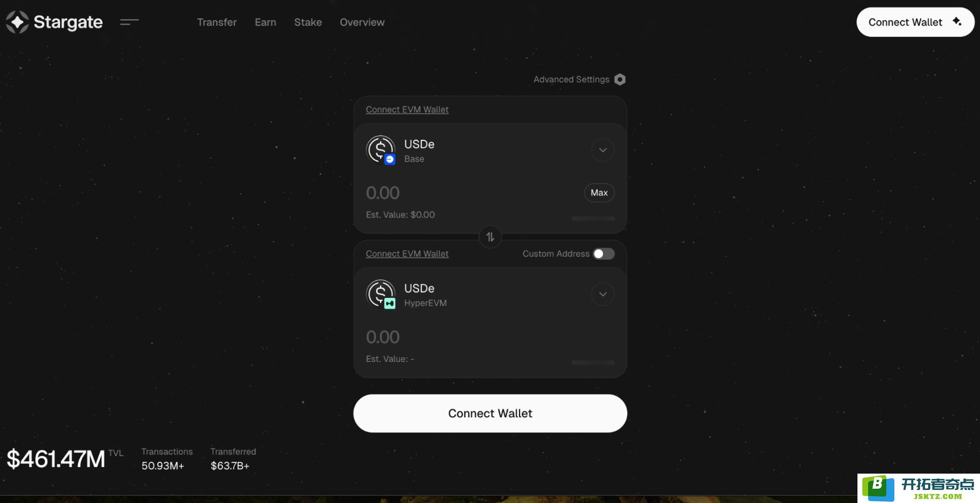This screenshot has width=980, height=503.
Task: Click the Max amount button
Action: coord(599,192)
